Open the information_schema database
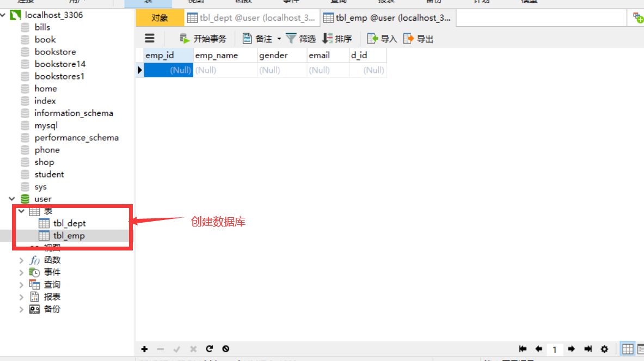Screen dimensions: 644x361 point(73,113)
